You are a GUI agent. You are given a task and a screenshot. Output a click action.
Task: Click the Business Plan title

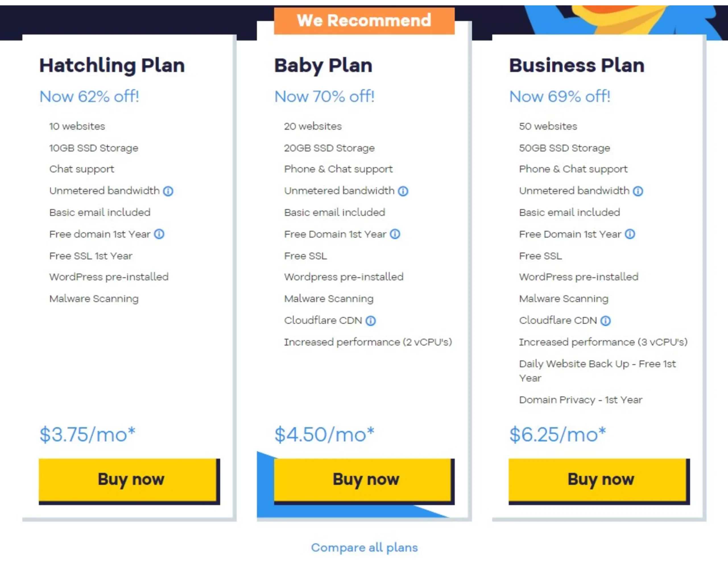tap(577, 66)
